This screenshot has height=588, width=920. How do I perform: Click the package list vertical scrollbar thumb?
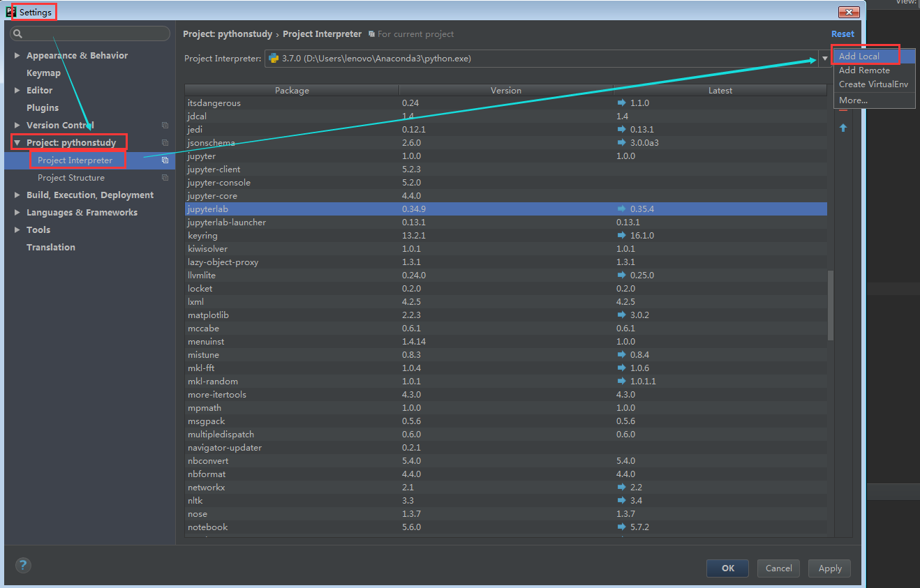(x=830, y=305)
